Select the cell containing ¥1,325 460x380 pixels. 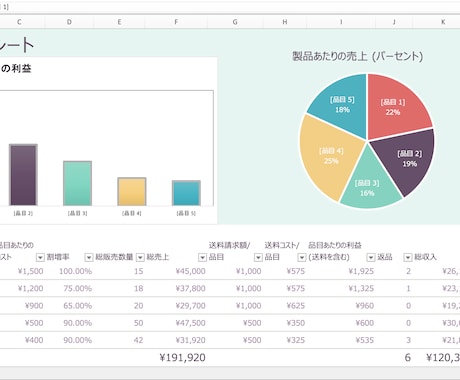click(x=341, y=289)
